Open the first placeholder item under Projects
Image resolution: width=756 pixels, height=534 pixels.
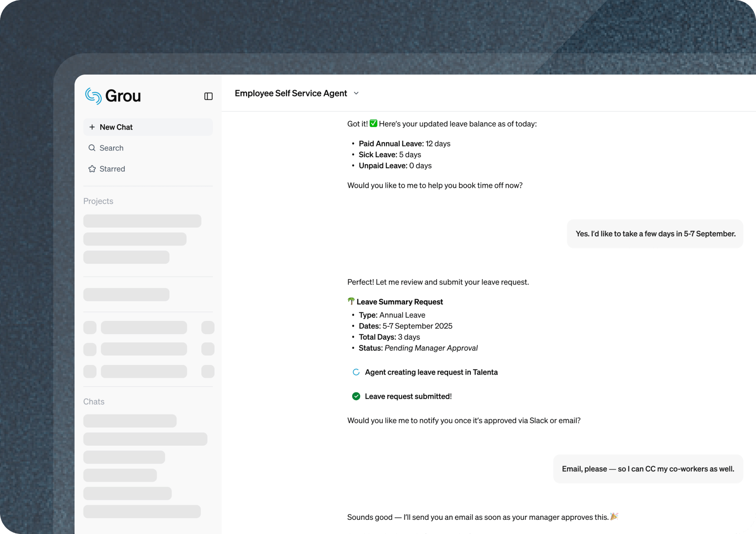pyautogui.click(x=142, y=221)
